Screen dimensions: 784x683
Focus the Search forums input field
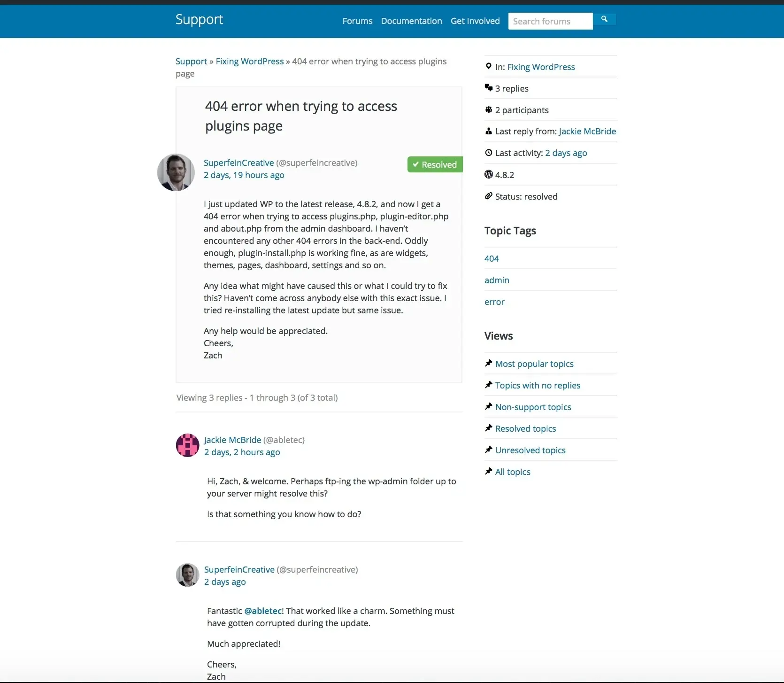point(550,21)
